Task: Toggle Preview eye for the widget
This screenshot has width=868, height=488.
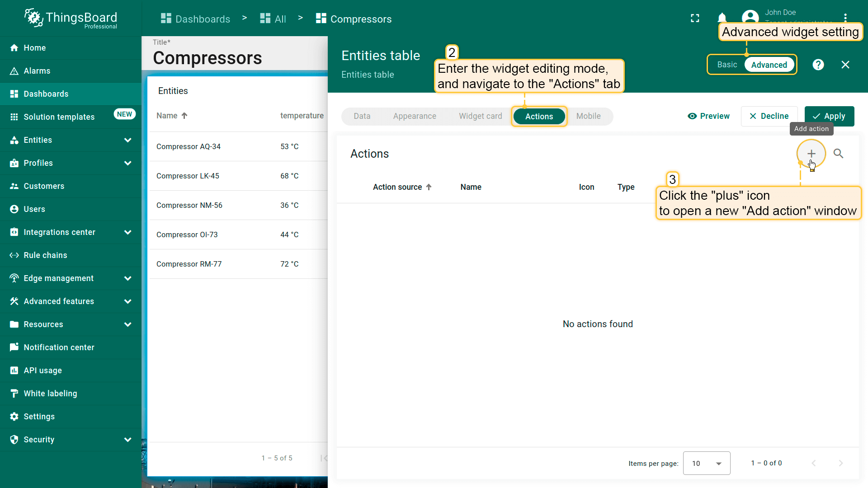Action: (708, 116)
